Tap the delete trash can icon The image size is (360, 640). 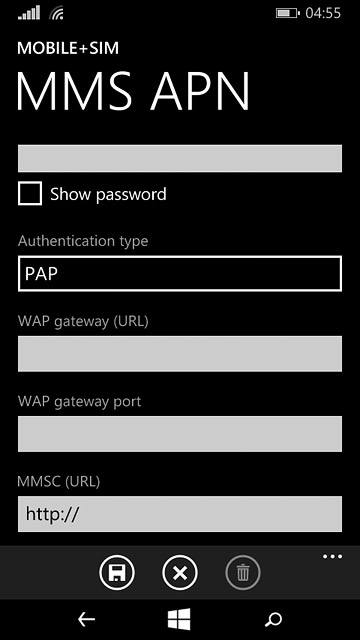[x=243, y=573]
